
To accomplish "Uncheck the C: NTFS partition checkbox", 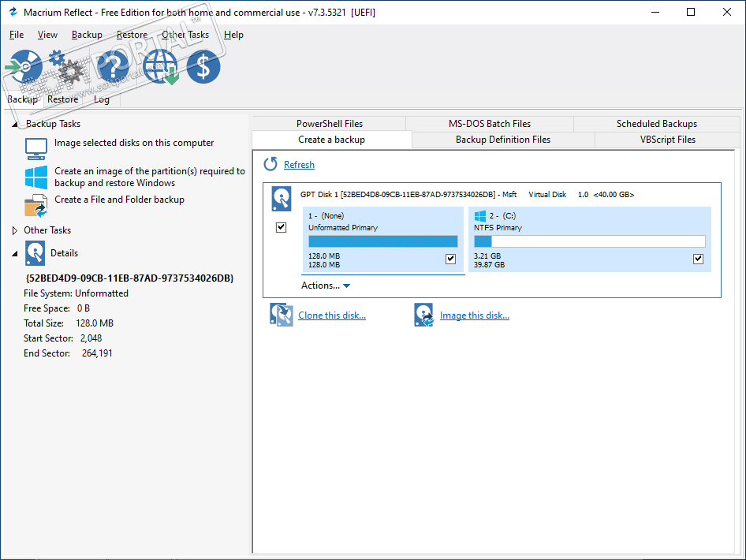I will coord(698,259).
